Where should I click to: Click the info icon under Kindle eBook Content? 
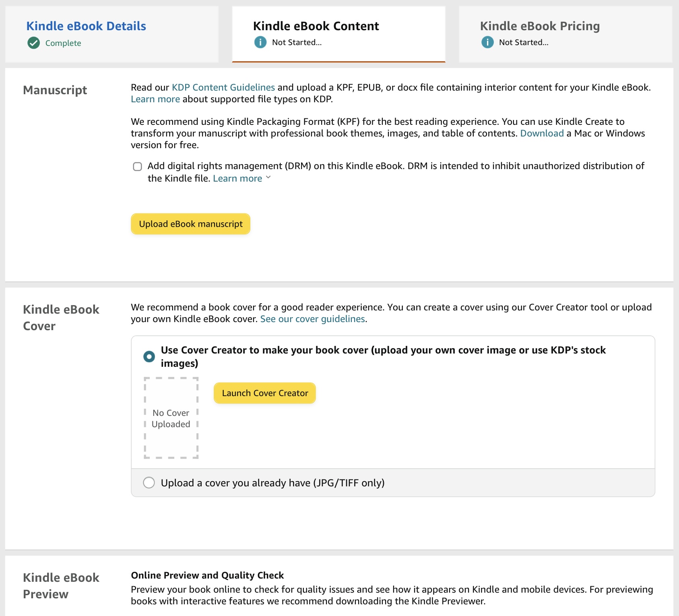point(260,42)
